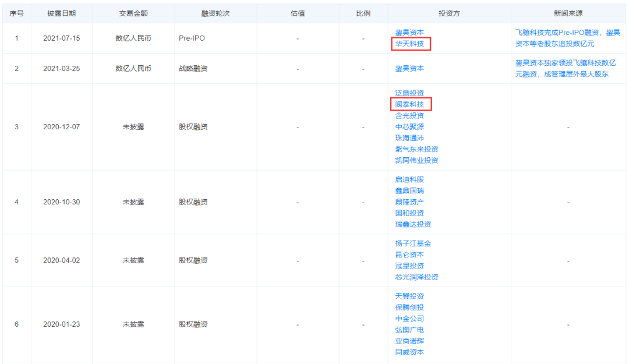
Task: Click row number 1 in 序号 column
Action: pos(16,38)
